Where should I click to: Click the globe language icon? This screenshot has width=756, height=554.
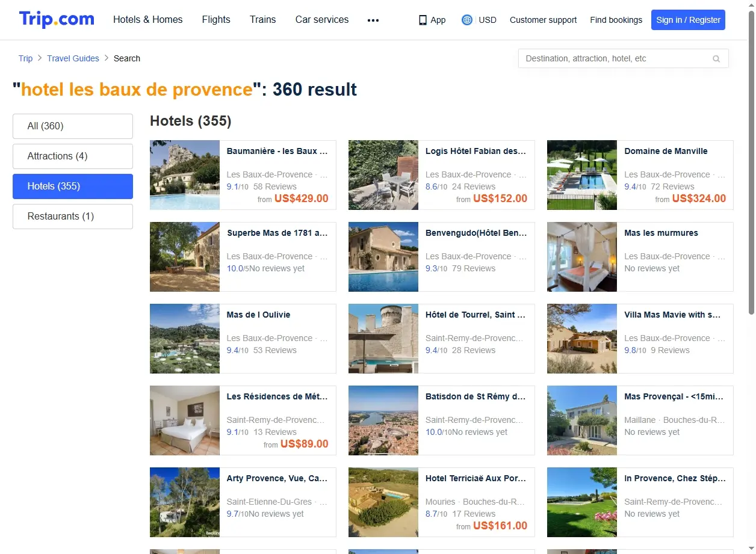[x=467, y=20]
